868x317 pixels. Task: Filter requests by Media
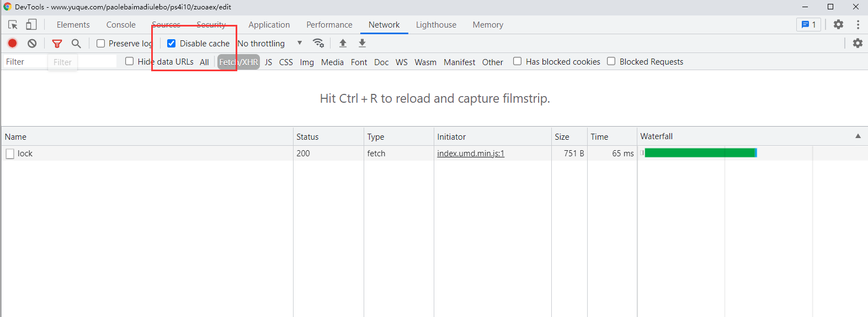click(332, 62)
